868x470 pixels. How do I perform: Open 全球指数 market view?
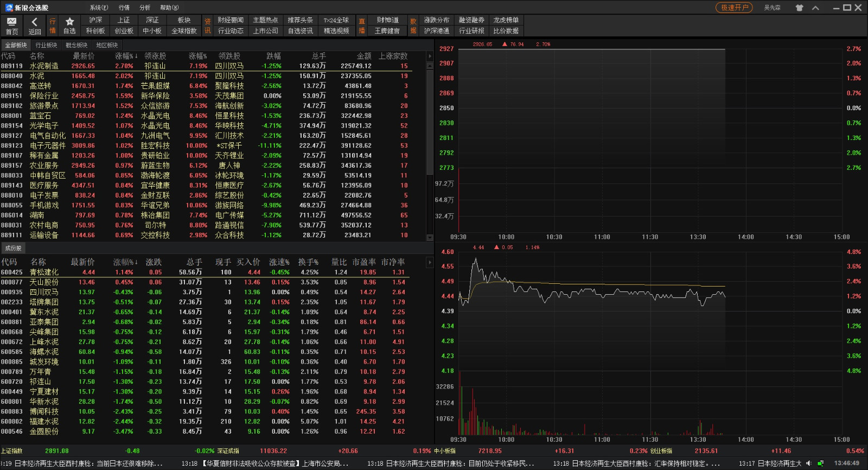[184, 31]
